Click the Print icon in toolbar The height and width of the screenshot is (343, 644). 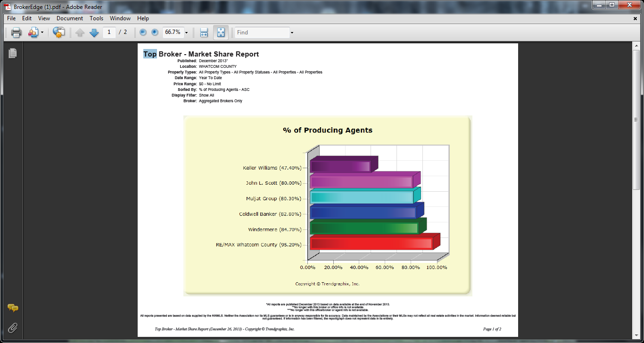[17, 33]
